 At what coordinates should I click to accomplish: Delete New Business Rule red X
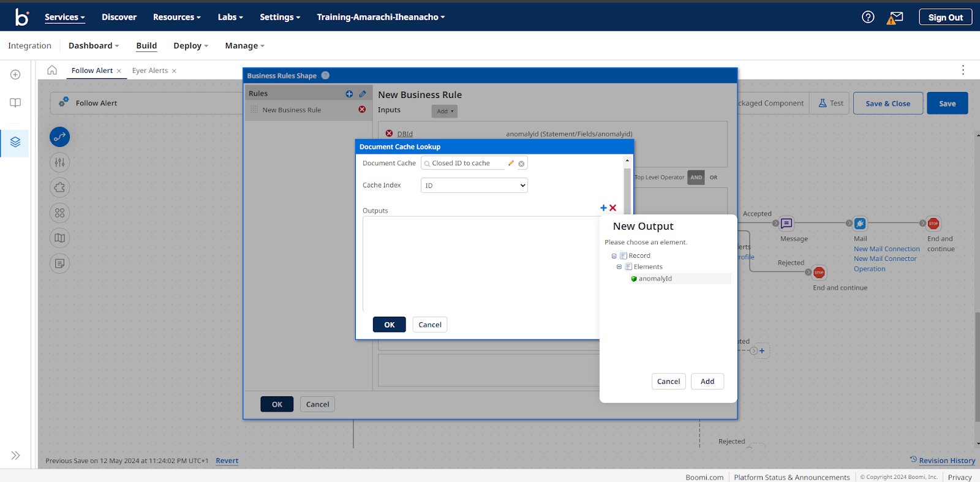pos(362,110)
